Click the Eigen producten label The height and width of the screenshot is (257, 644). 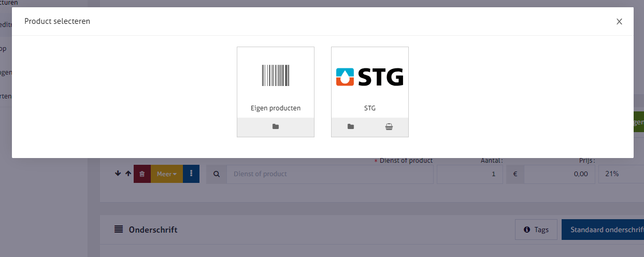coord(276,108)
